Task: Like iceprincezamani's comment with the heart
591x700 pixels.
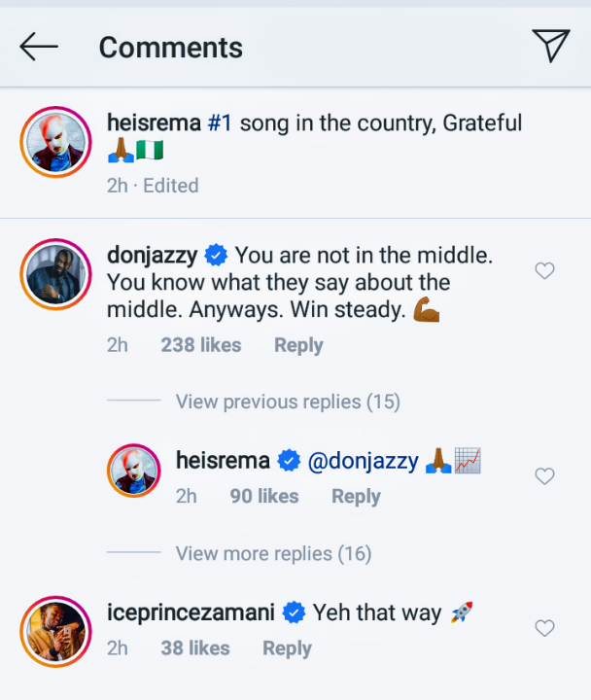Action: pos(545,628)
